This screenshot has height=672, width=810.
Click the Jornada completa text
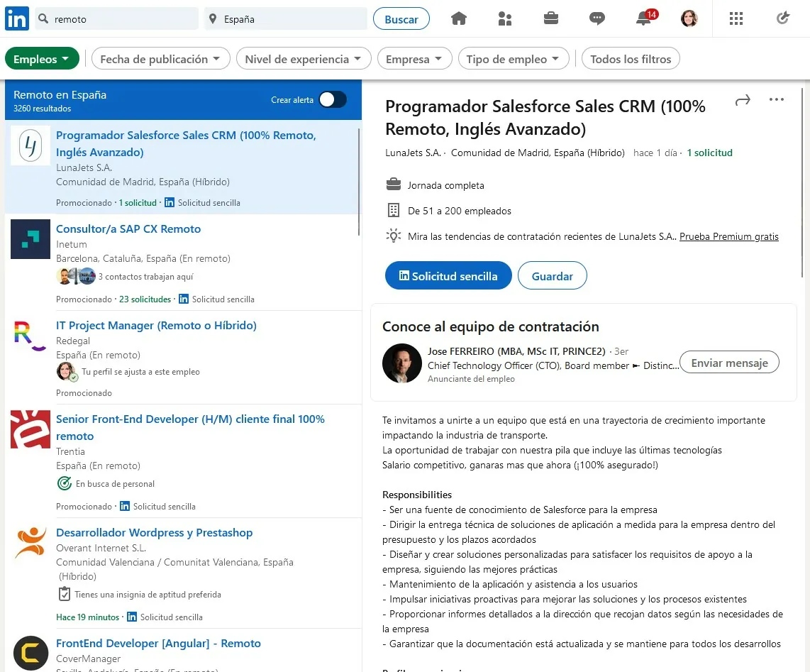[x=446, y=185]
